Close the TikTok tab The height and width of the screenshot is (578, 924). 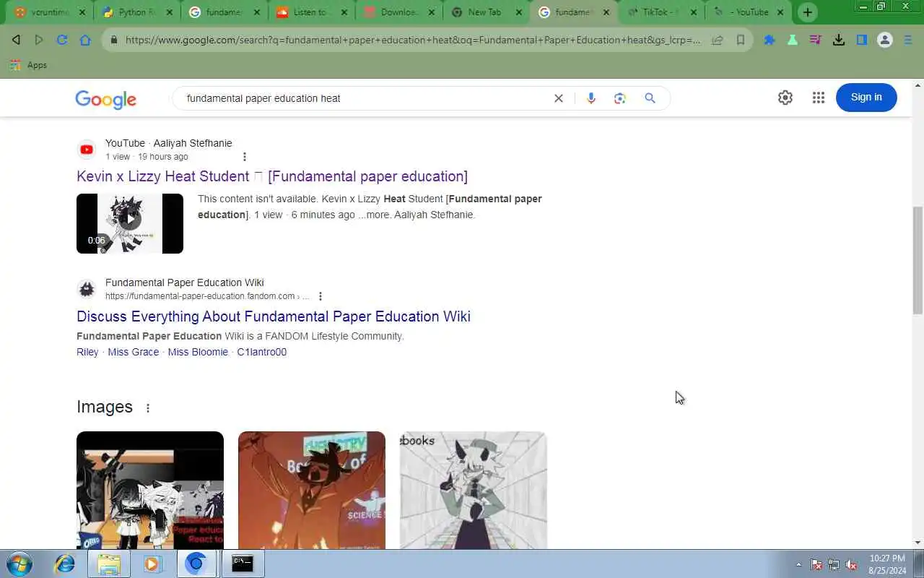693,12
